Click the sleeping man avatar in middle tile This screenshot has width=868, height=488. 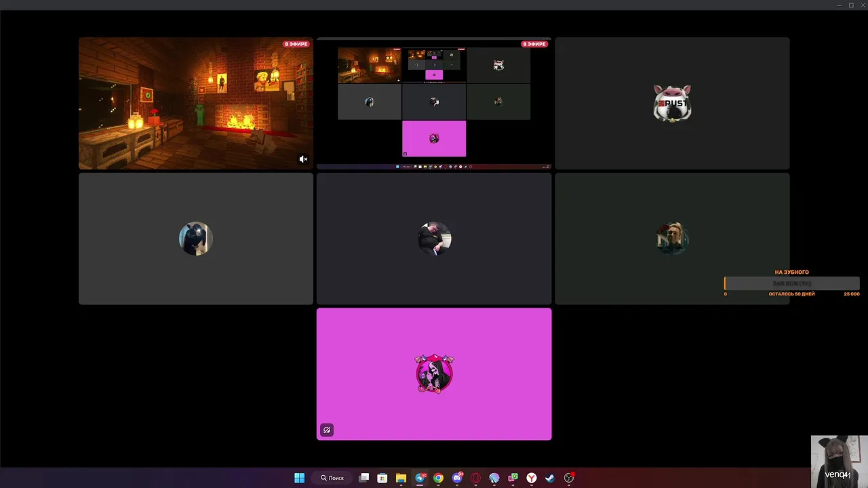tap(434, 239)
